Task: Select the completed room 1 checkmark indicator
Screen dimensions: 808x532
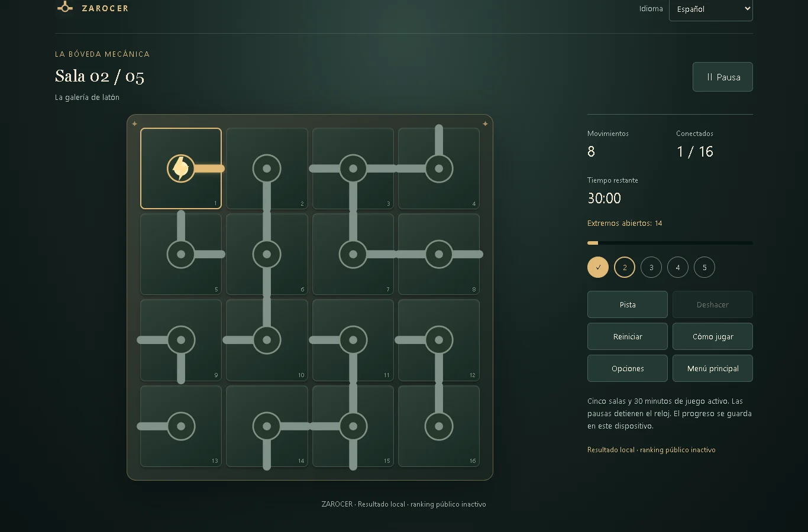Action: coord(598,267)
